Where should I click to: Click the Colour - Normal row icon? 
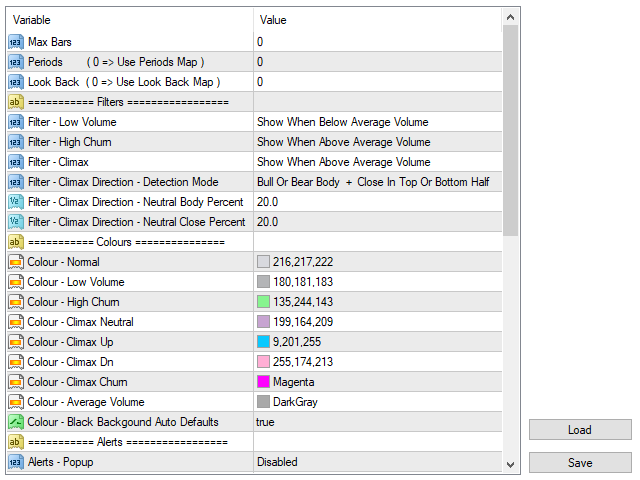[16, 262]
